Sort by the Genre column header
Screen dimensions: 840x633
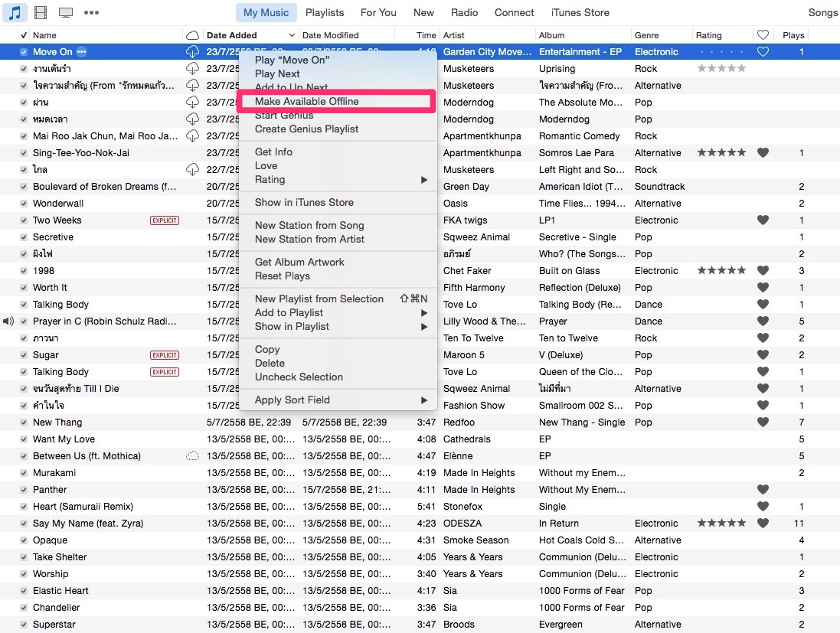click(x=662, y=35)
